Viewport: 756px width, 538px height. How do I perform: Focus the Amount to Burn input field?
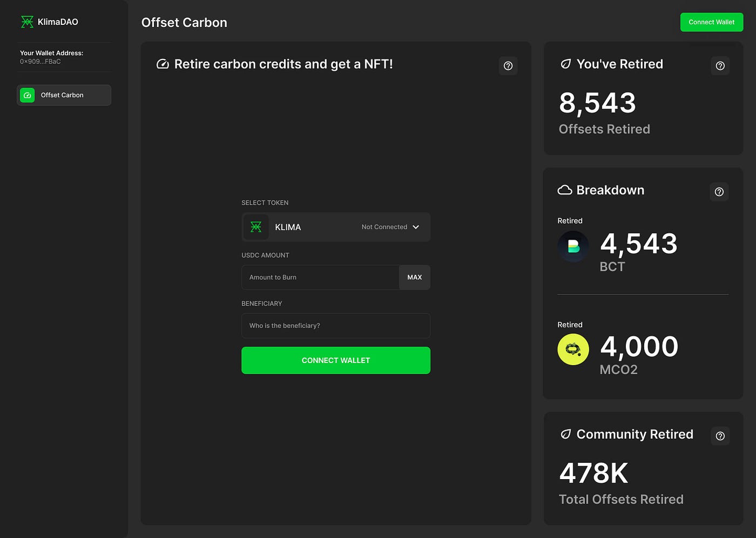[x=320, y=277]
